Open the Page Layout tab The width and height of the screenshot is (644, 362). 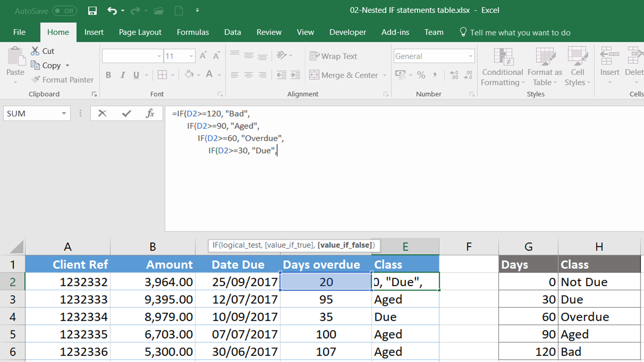click(x=140, y=32)
